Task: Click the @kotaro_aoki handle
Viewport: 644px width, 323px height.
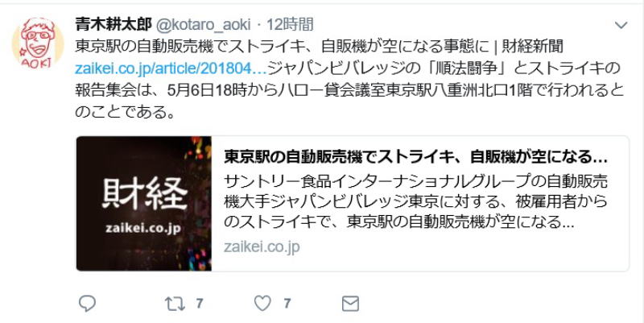Action: point(204,25)
